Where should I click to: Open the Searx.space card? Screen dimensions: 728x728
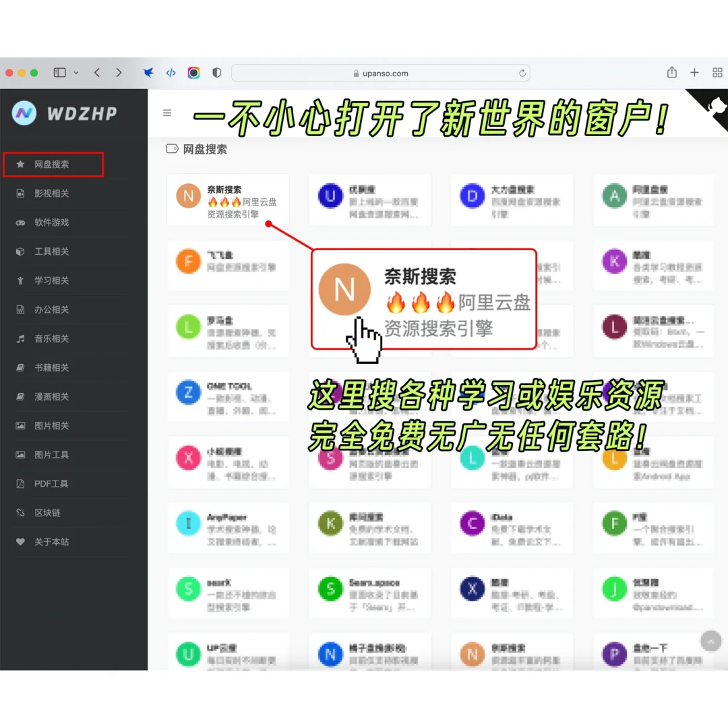pyautogui.click(x=370, y=593)
